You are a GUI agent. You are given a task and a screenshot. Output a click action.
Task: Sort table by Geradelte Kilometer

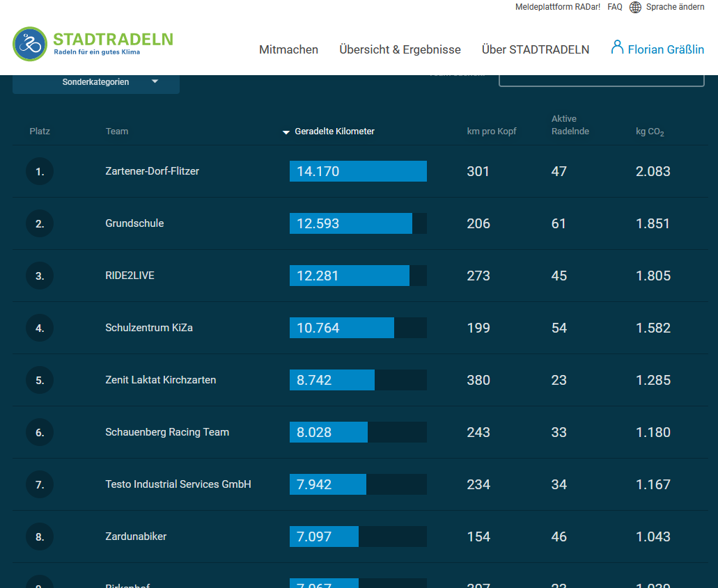(x=334, y=132)
